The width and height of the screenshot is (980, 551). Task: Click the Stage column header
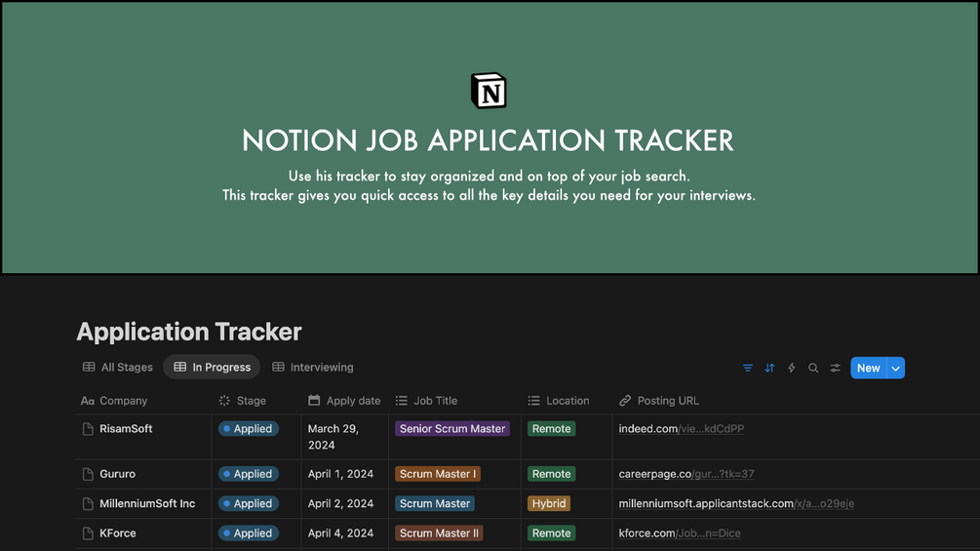243,401
